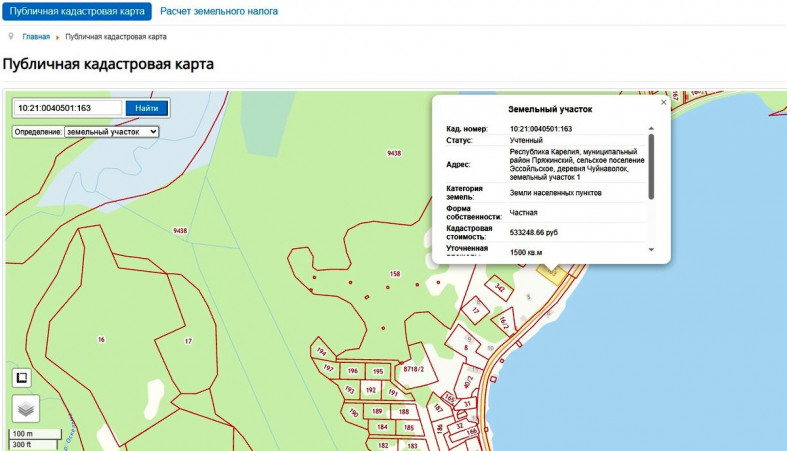Click parcel 8718/2 on the map

414,370
